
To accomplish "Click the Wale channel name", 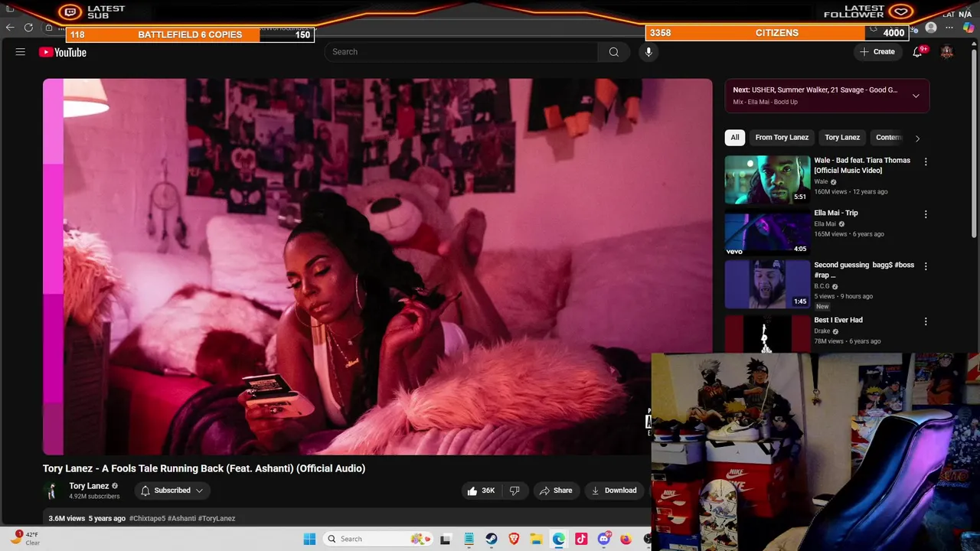I will (x=821, y=181).
